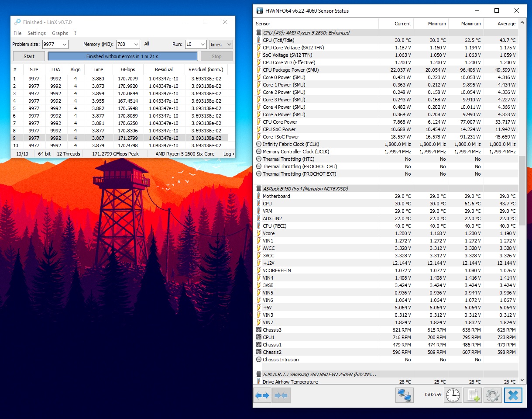The width and height of the screenshot is (532, 419).
Task: Select the 'Core 3 Power (SMU)' row
Action: click(x=386, y=100)
